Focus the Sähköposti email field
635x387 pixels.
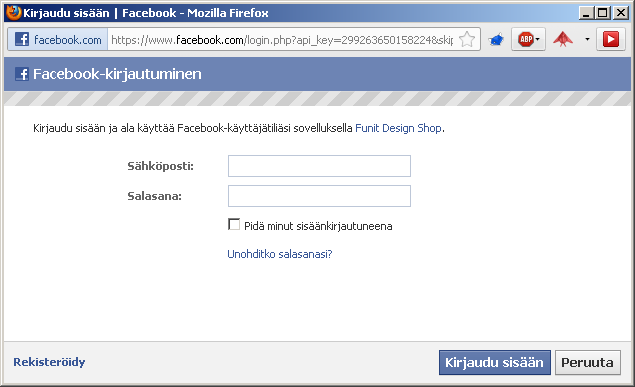pyautogui.click(x=319, y=166)
